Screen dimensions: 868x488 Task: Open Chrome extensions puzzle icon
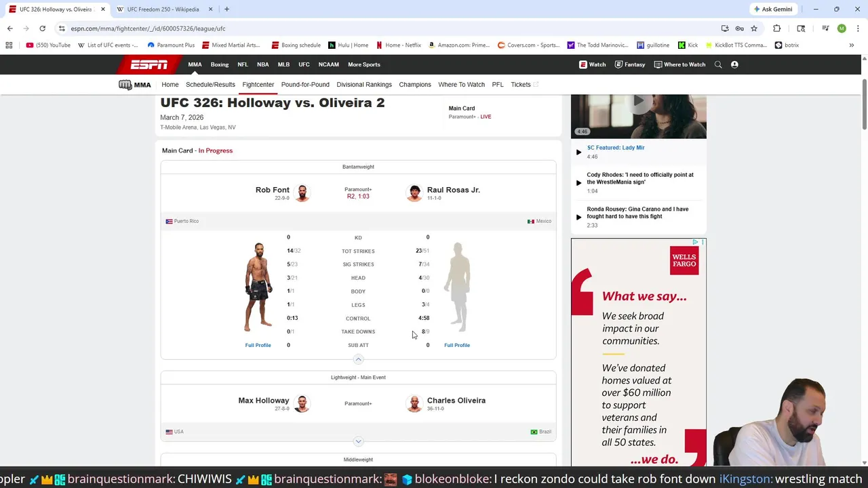(776, 28)
